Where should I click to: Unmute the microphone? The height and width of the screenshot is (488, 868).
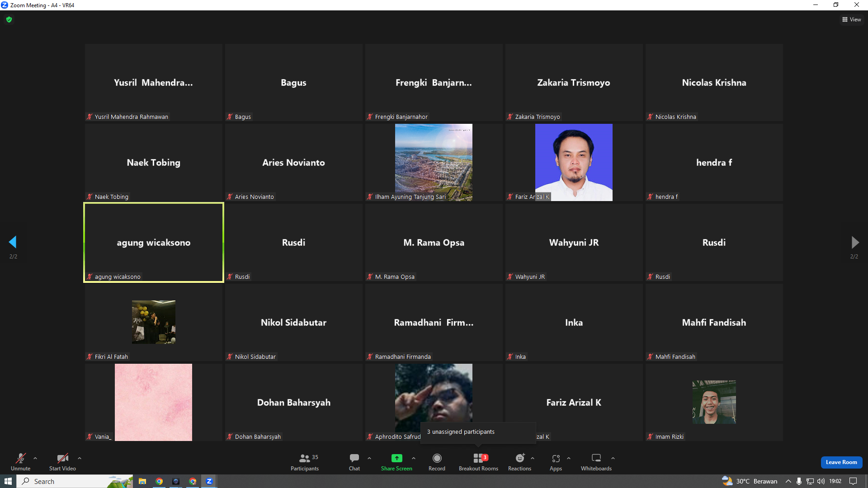pyautogui.click(x=20, y=462)
